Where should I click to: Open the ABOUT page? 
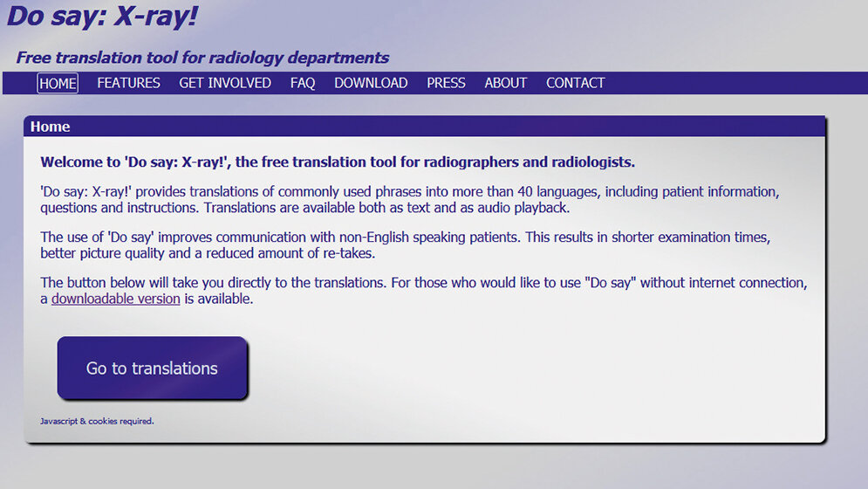[x=506, y=83]
